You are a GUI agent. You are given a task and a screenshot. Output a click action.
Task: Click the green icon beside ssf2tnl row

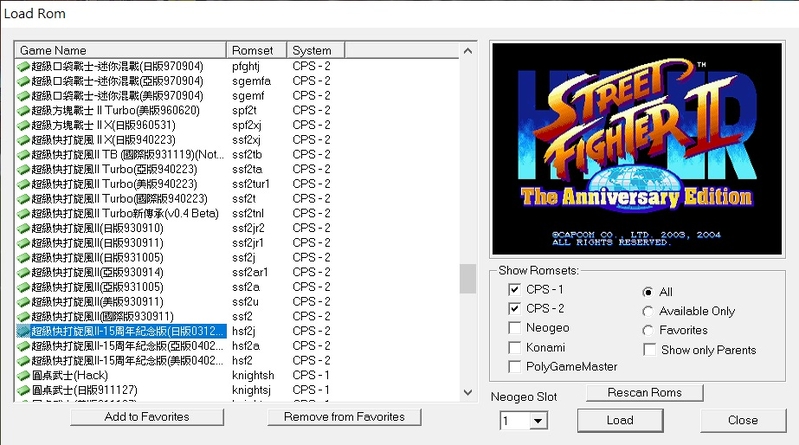(23, 214)
